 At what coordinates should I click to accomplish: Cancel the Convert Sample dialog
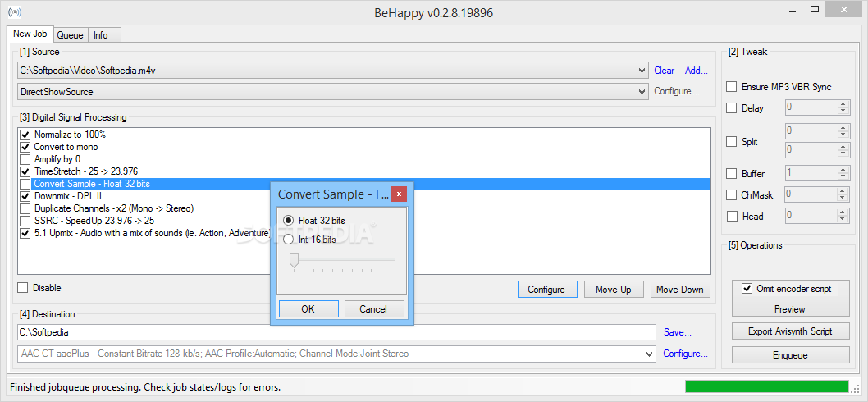click(373, 309)
